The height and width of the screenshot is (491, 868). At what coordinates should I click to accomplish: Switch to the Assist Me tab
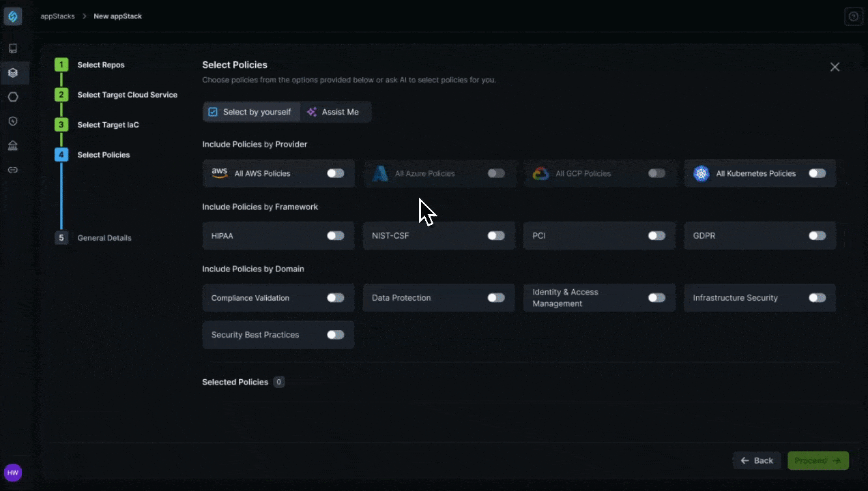333,112
